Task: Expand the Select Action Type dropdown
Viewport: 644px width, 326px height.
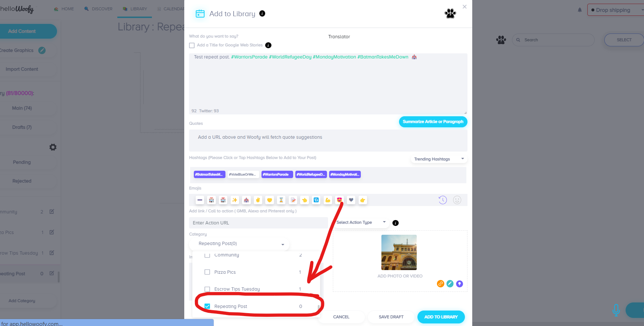Action: pos(361,222)
